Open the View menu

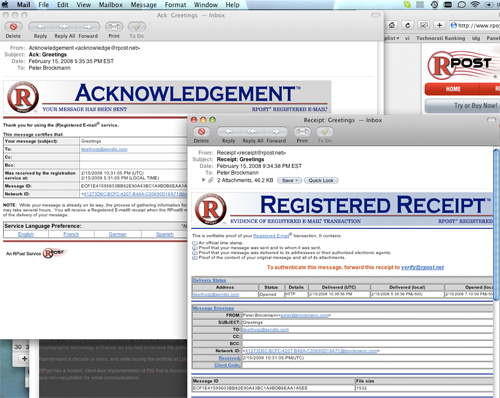coord(84,5)
